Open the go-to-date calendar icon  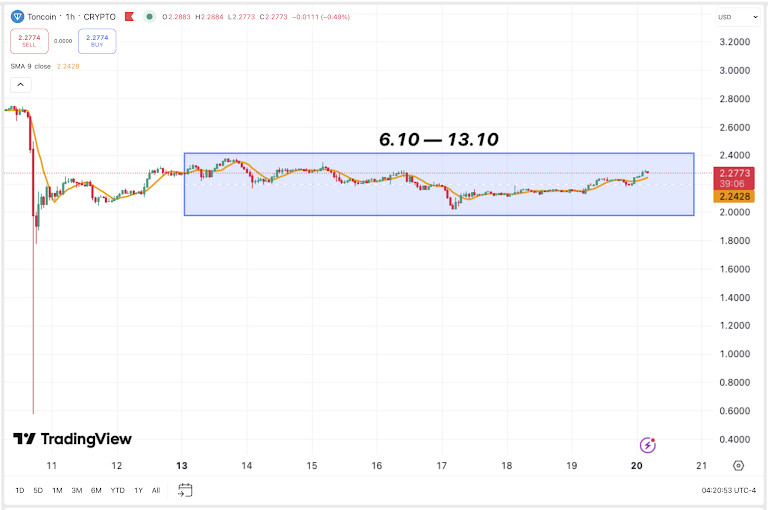pyautogui.click(x=185, y=490)
